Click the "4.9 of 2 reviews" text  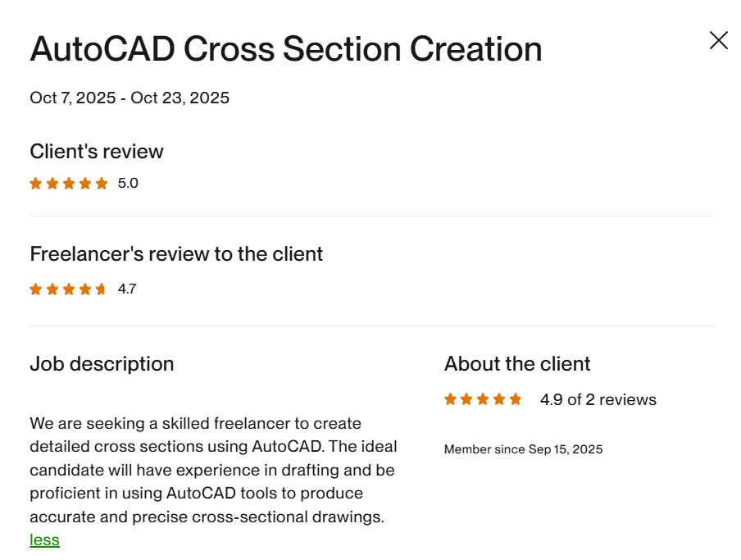[598, 400]
